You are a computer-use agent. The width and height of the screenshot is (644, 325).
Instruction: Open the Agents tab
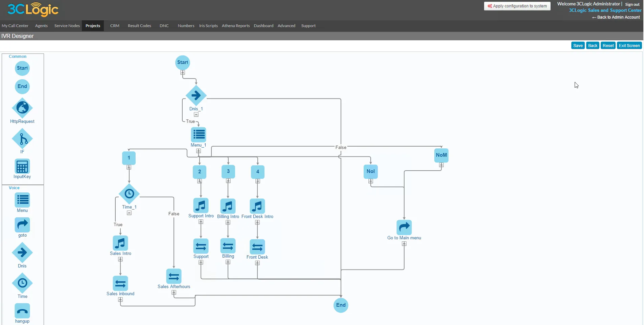point(41,26)
